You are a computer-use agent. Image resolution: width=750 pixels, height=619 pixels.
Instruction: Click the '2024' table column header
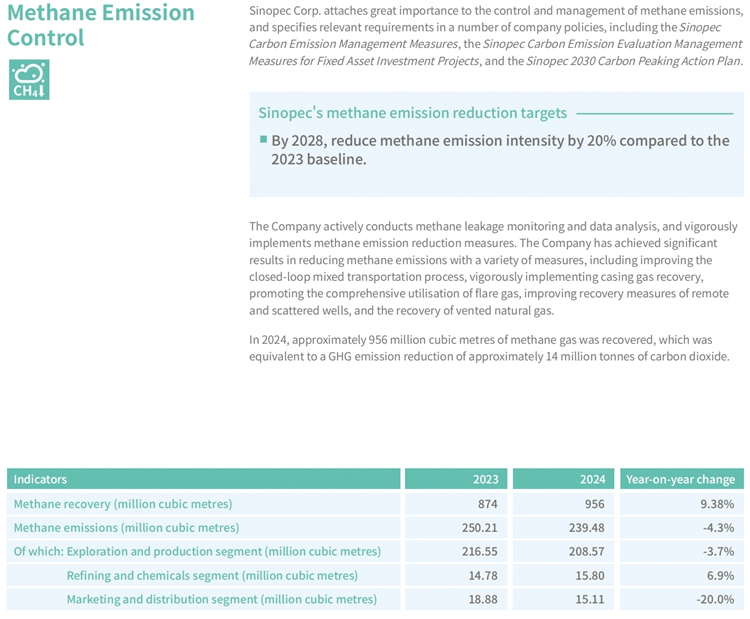pos(593,479)
